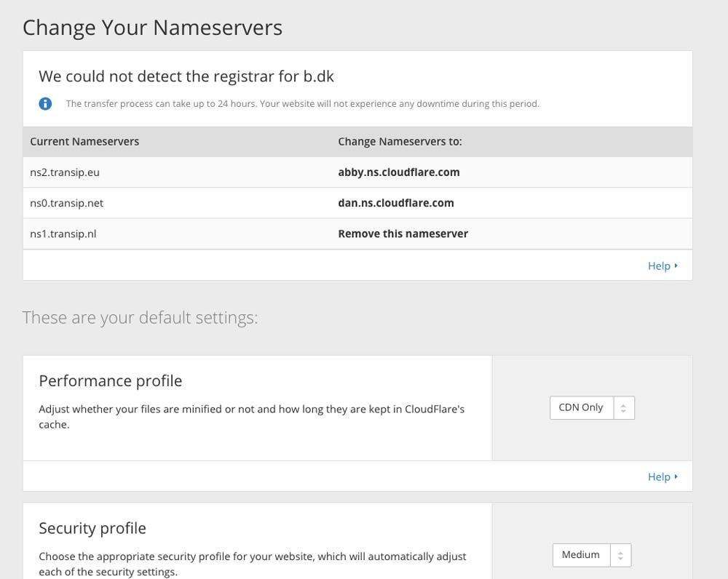Click the 24-hour transfer process notice text
The width and height of the screenshot is (728, 579).
[x=302, y=104]
